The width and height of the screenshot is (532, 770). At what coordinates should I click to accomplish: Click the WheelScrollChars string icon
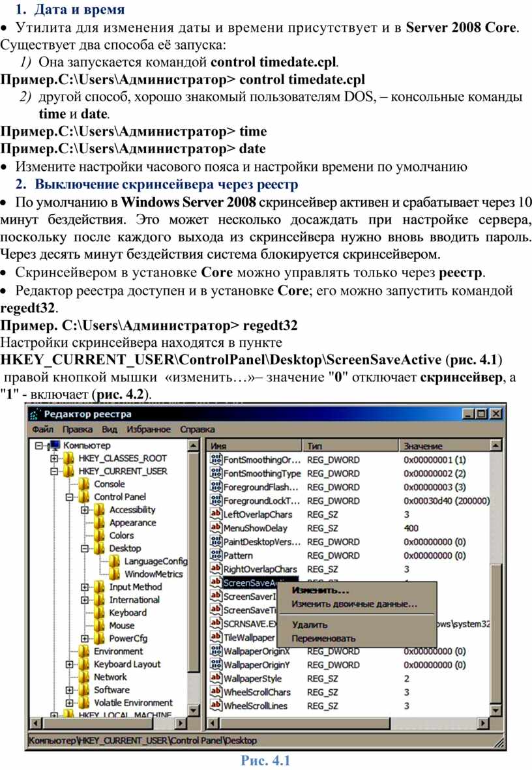[216, 692]
